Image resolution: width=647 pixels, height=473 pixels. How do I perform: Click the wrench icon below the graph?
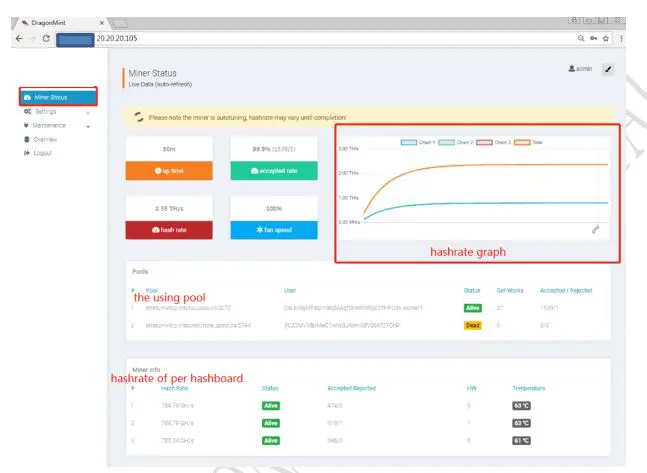595,229
